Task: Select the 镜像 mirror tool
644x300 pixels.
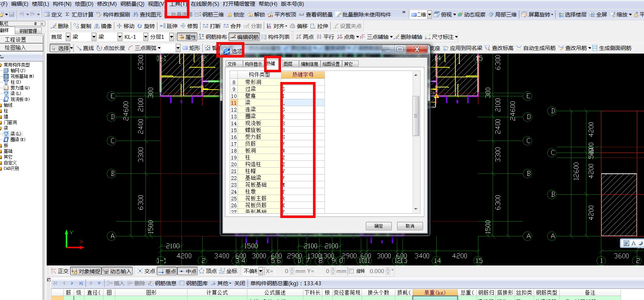Action: (103, 26)
